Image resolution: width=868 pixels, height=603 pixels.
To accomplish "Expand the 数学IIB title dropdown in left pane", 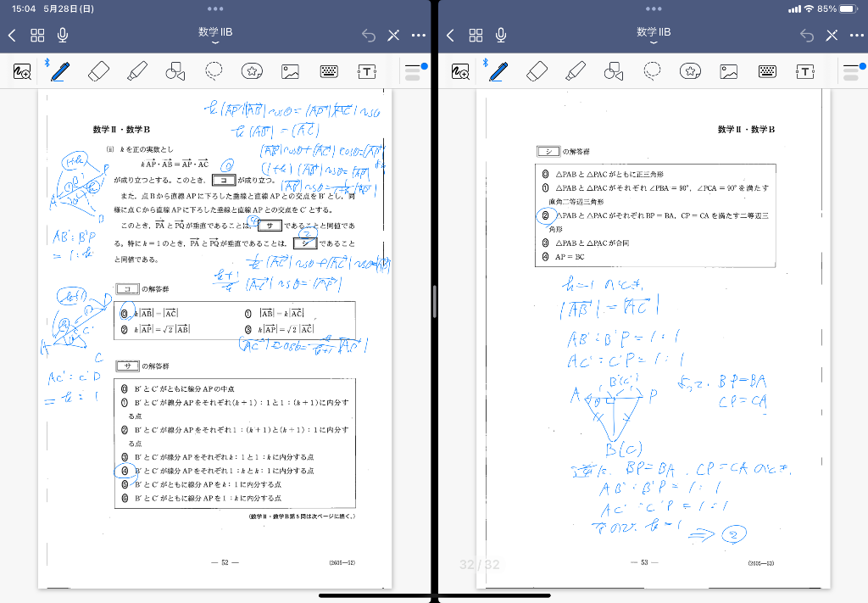I will point(215,35).
